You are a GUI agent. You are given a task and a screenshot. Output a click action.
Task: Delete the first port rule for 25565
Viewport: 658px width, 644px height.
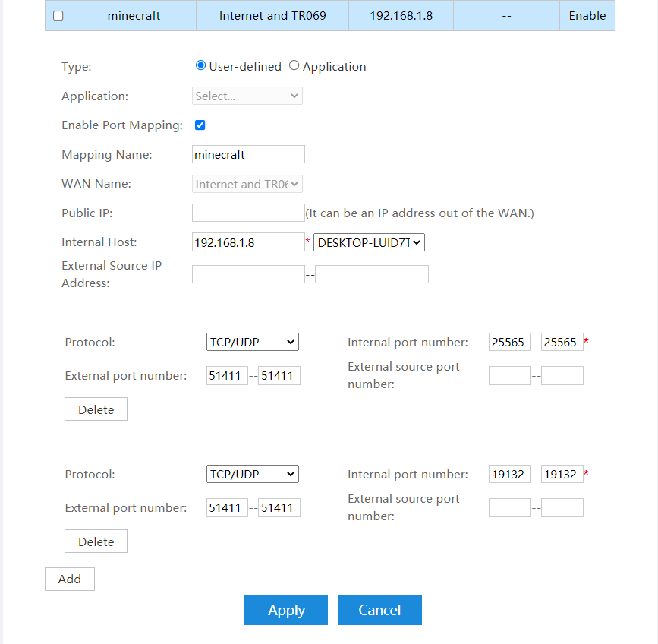click(96, 410)
